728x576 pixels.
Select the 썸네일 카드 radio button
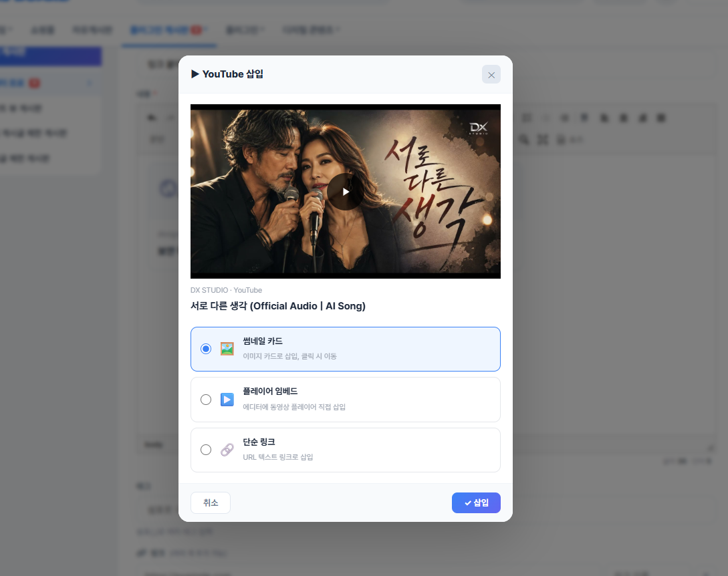(x=206, y=349)
